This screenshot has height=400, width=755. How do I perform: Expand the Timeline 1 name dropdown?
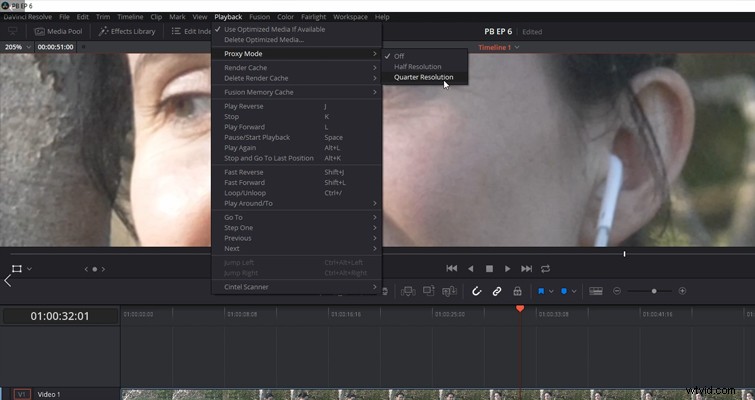pyautogui.click(x=499, y=47)
